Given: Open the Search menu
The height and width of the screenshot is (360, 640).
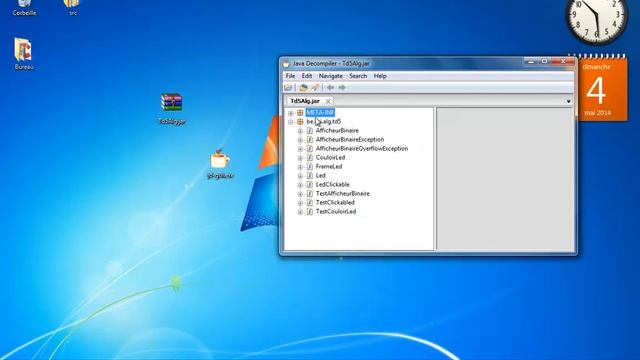Looking at the screenshot, I should click(358, 76).
